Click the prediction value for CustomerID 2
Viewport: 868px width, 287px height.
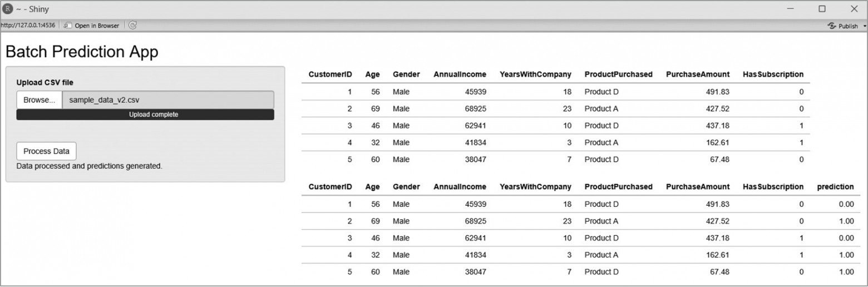coord(846,221)
